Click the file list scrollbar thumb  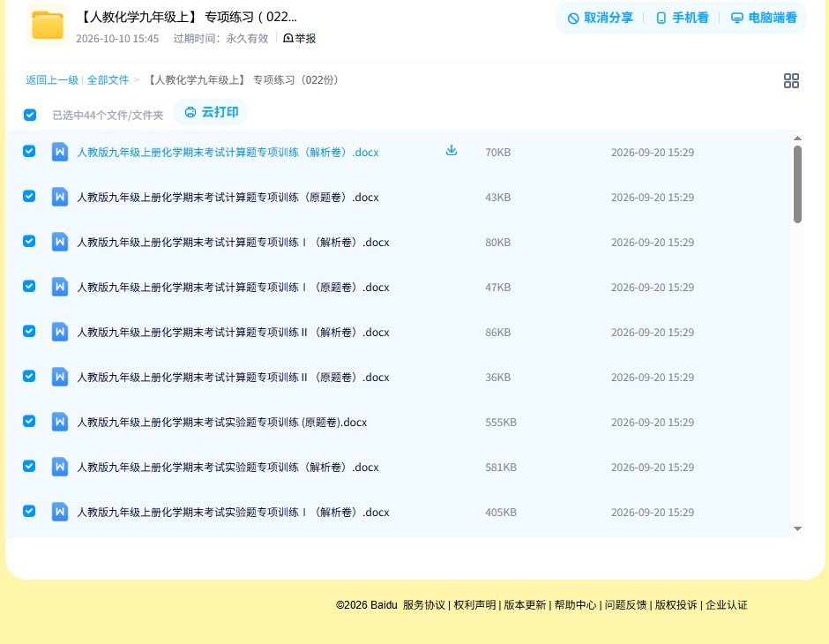pos(797,184)
